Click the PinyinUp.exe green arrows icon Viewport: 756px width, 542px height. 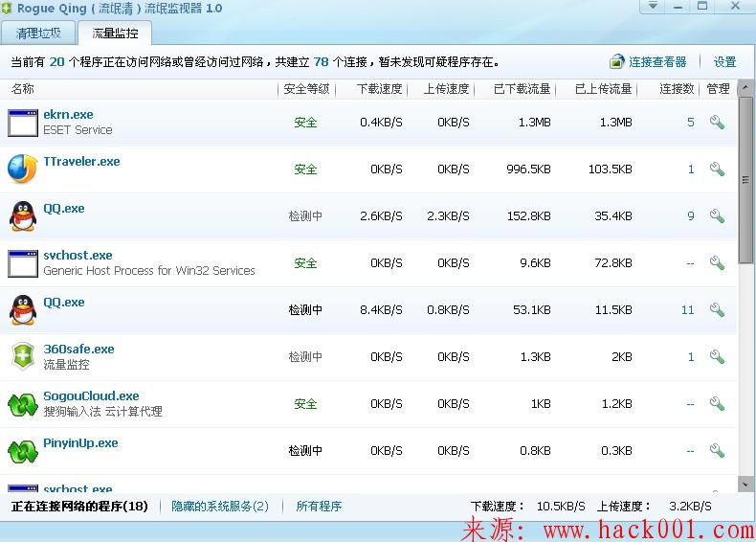point(23,451)
